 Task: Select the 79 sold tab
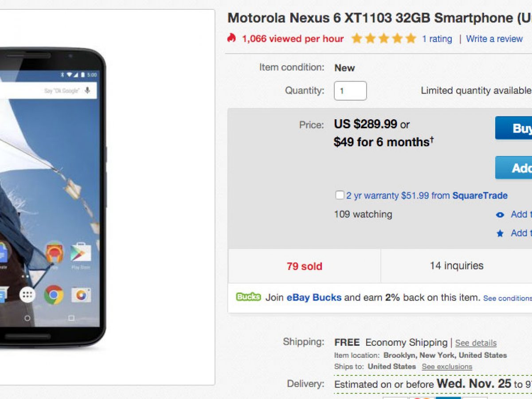click(x=304, y=266)
